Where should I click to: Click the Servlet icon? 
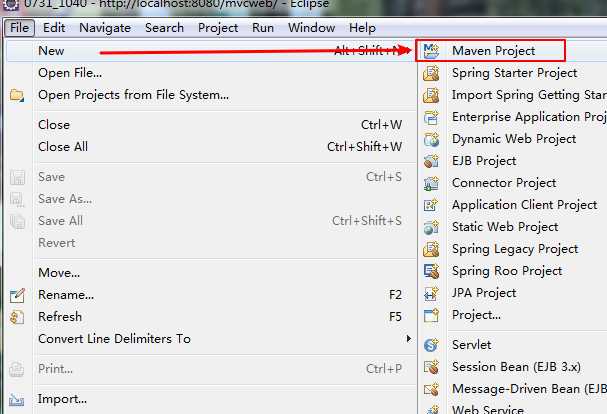tap(431, 345)
